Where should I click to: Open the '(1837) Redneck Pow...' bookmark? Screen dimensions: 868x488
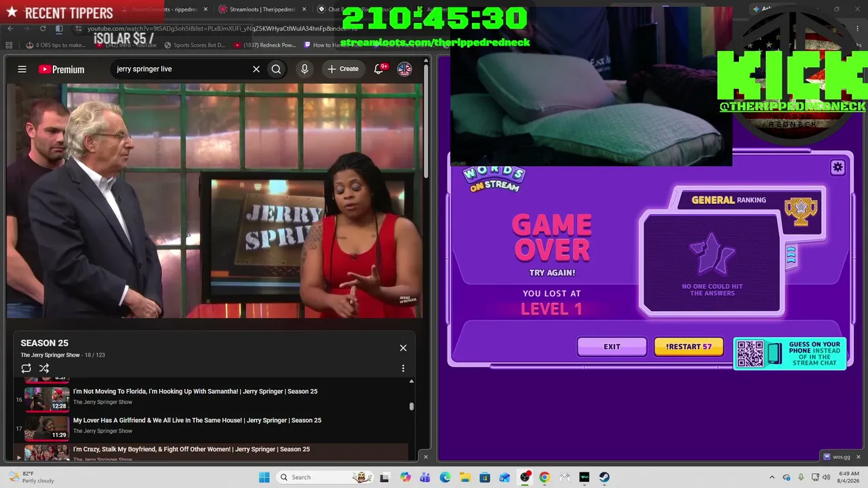pyautogui.click(x=264, y=45)
